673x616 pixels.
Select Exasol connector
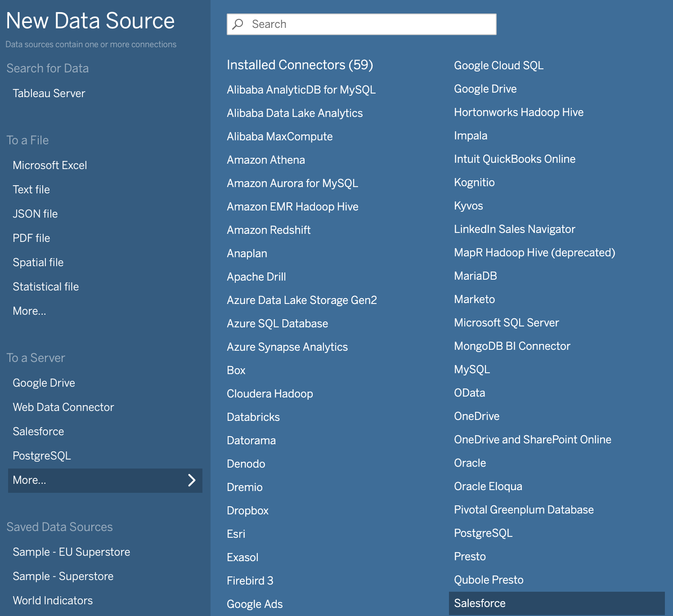pyautogui.click(x=242, y=558)
